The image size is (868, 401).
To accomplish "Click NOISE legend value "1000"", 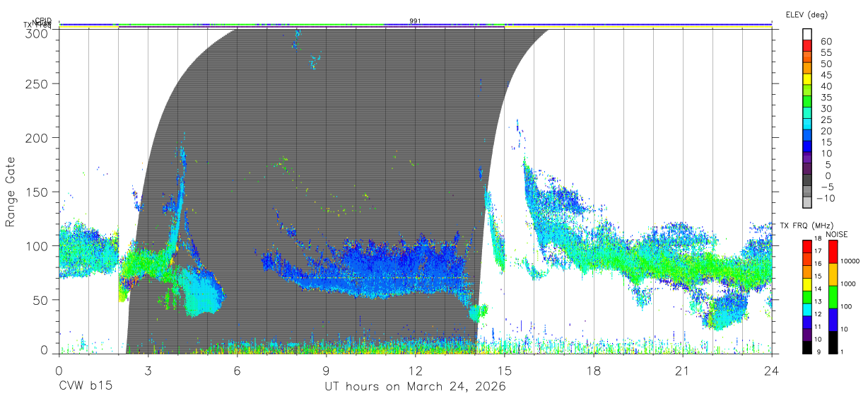I will coord(848,284).
